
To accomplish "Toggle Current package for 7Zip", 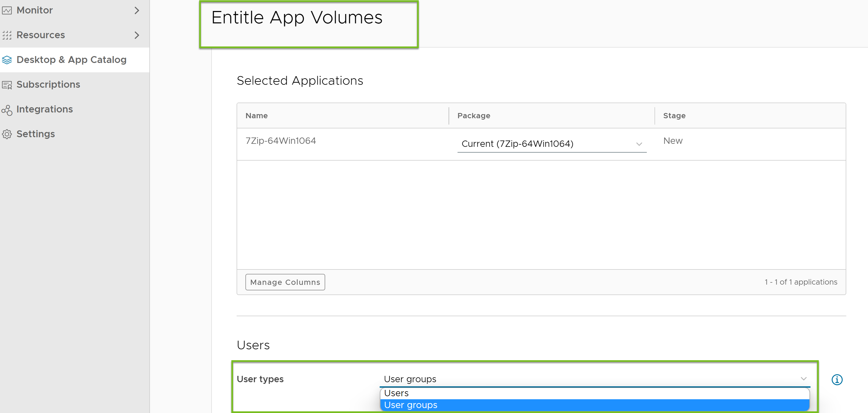I will coord(639,143).
